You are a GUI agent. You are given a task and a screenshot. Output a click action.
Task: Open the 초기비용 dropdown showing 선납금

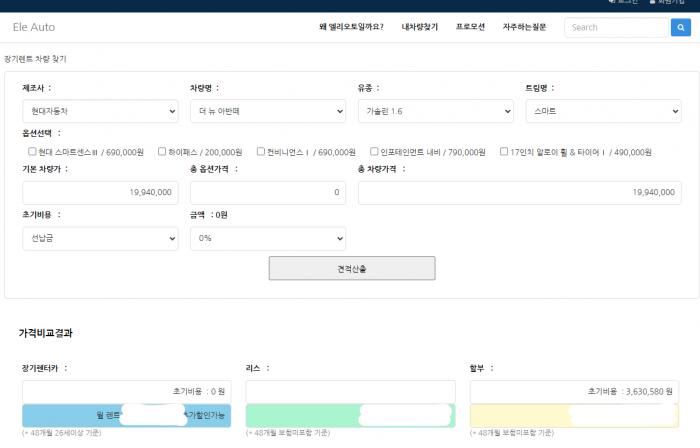pyautogui.click(x=100, y=238)
